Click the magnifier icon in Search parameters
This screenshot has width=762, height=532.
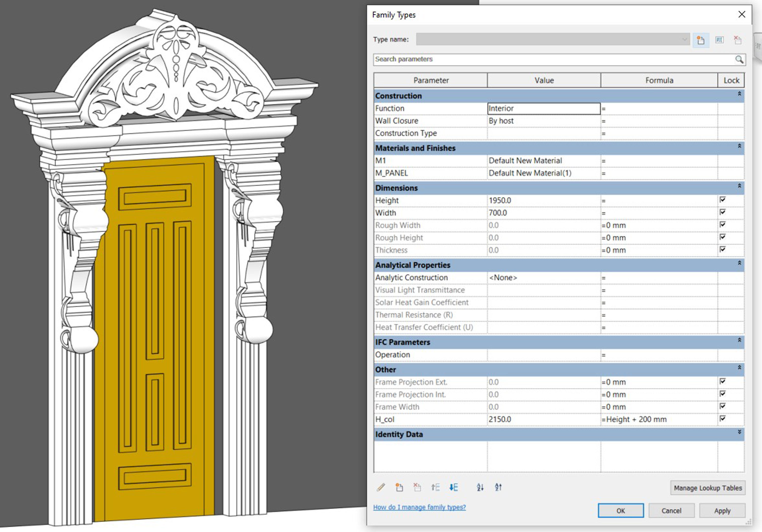pyautogui.click(x=739, y=59)
